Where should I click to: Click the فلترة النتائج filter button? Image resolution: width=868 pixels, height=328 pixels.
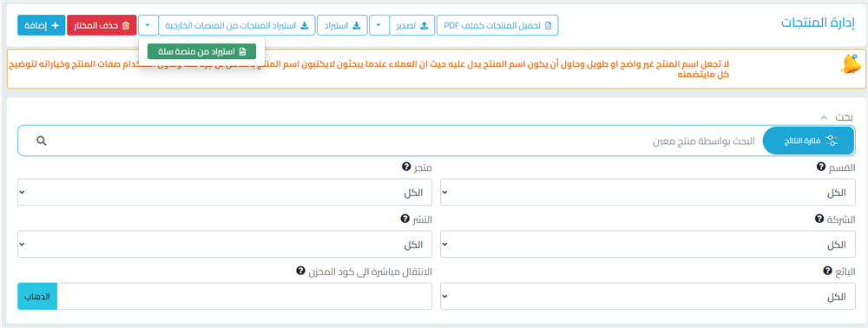tap(809, 141)
